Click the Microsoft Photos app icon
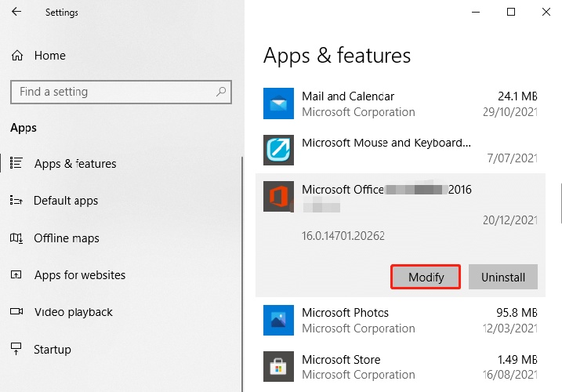The image size is (562, 392). 278,321
